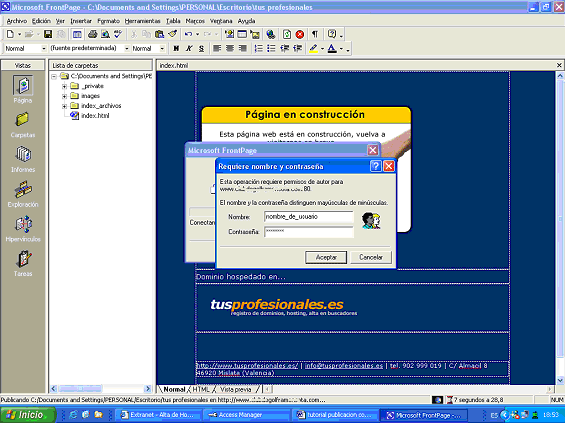Open the font size Normal dropdown
Screen dimensions: 566x425
[162, 48]
